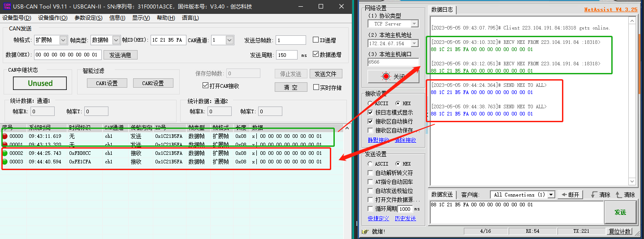644x239 pixels.
Task: Click the hand icon in NetAssist status bar
Action: click(x=365, y=231)
